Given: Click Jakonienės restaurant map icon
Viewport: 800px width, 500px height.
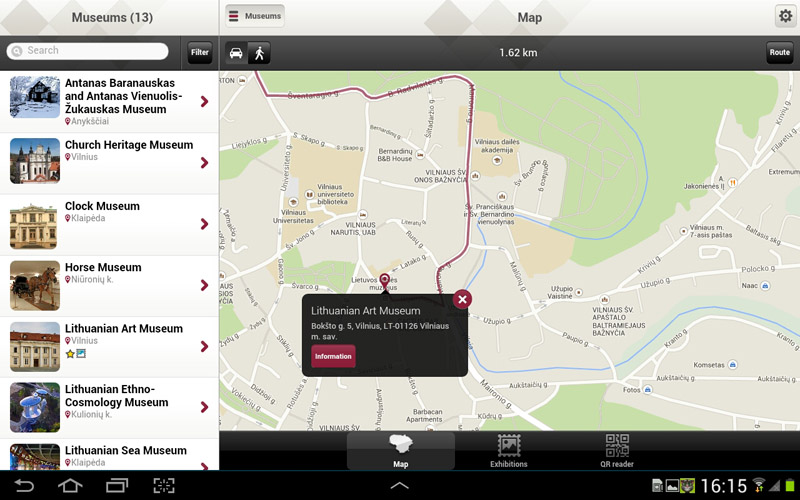Looking at the screenshot, I should tap(732, 182).
